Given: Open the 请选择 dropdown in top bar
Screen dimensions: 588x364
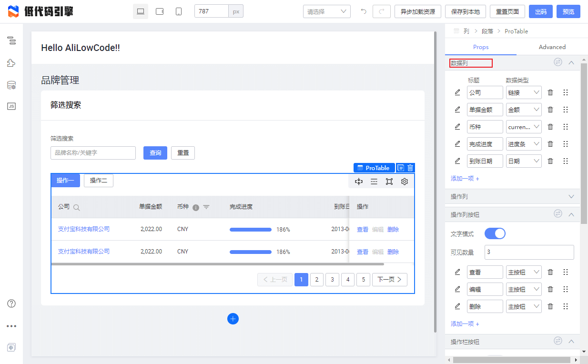Looking at the screenshot, I should 327,11.
